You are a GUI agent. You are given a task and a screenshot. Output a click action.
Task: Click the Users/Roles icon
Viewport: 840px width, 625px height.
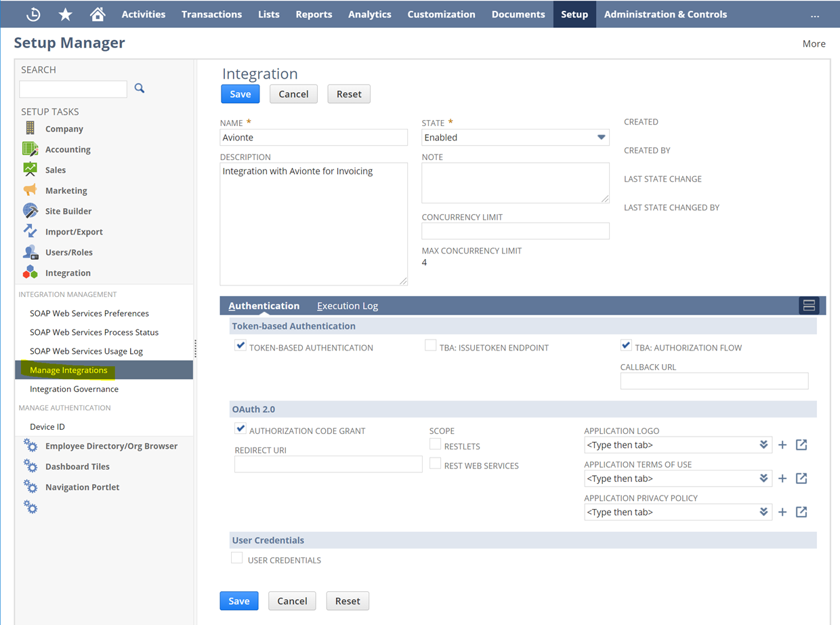coord(30,252)
